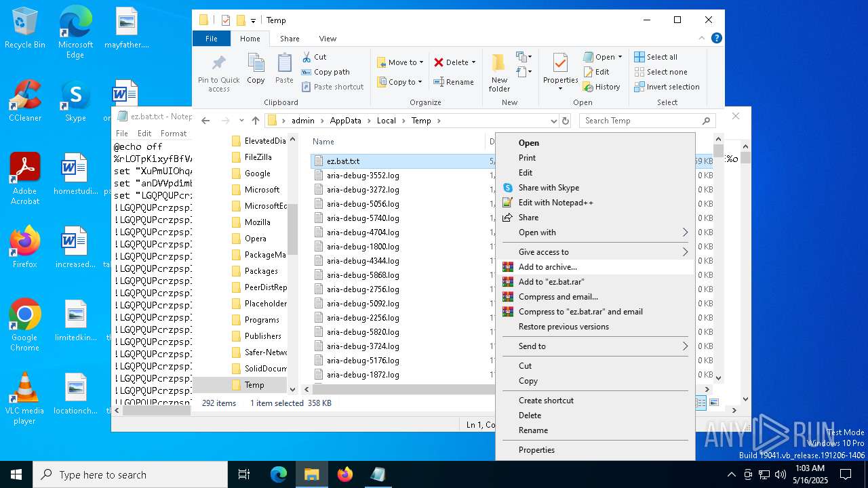Click Select all in ribbon

[656, 57]
